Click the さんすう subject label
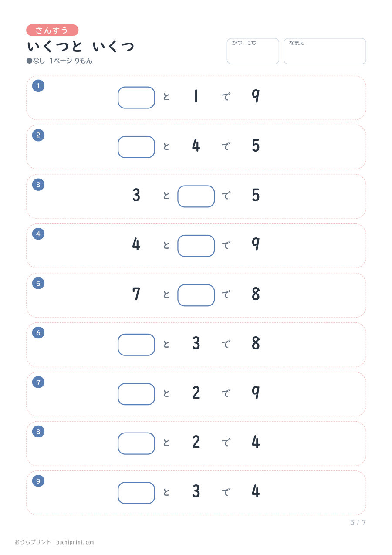The width and height of the screenshot is (392, 555). (52, 30)
